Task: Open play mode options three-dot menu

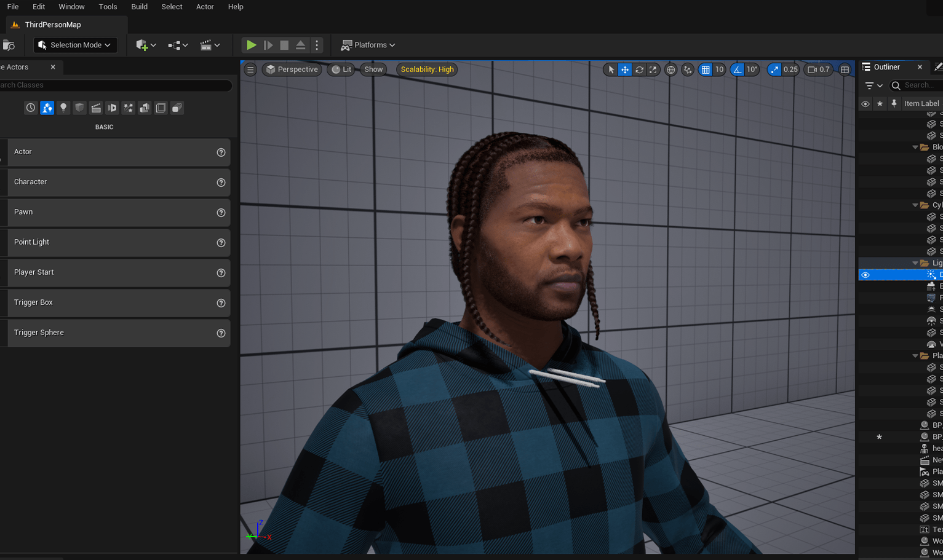Action: coord(317,45)
